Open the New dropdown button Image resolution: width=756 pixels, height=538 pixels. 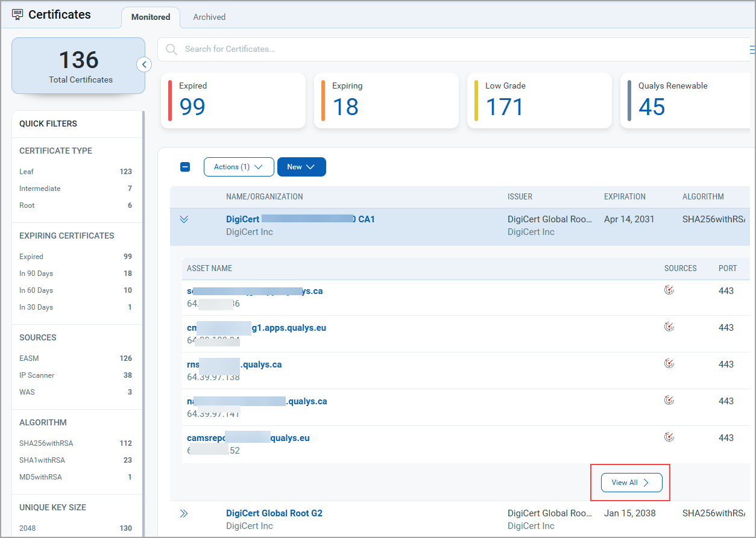(301, 167)
